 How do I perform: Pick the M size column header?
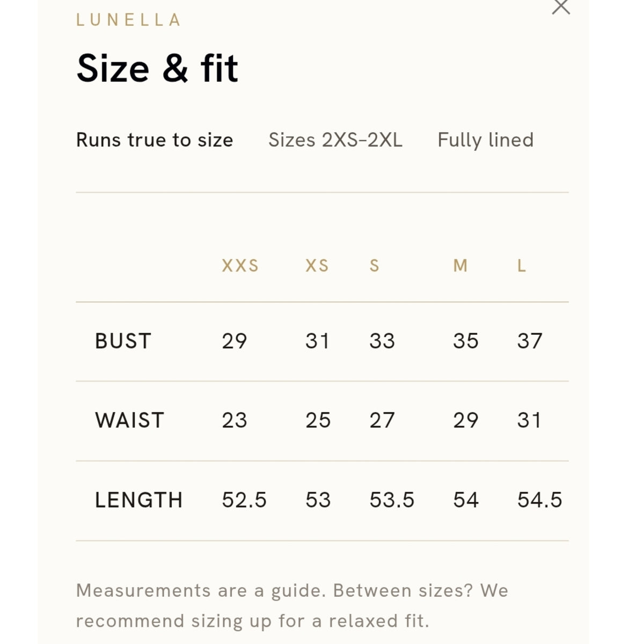tap(460, 266)
